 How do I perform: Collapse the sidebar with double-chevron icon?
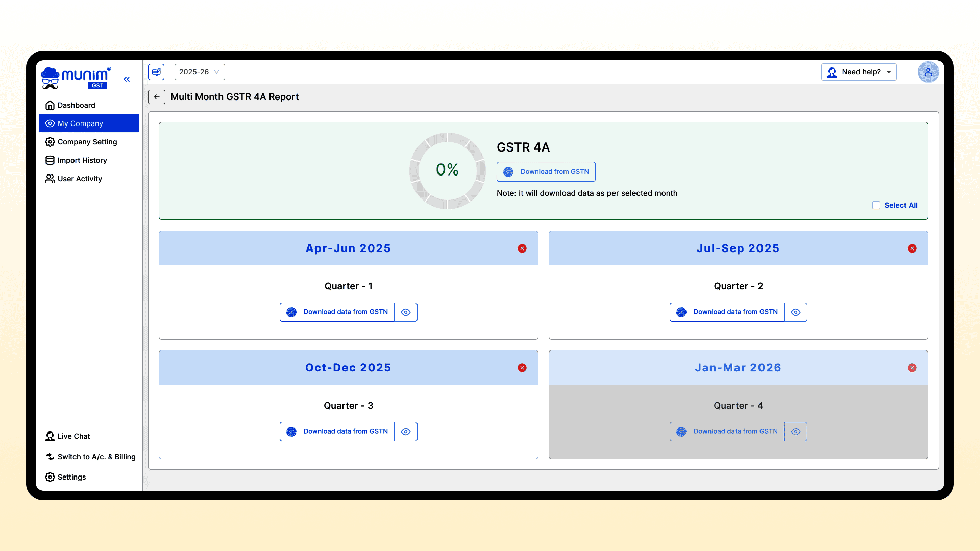127,79
